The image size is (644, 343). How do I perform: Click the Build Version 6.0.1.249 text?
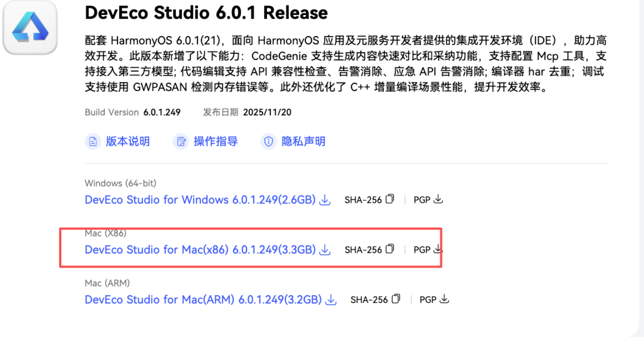(162, 112)
